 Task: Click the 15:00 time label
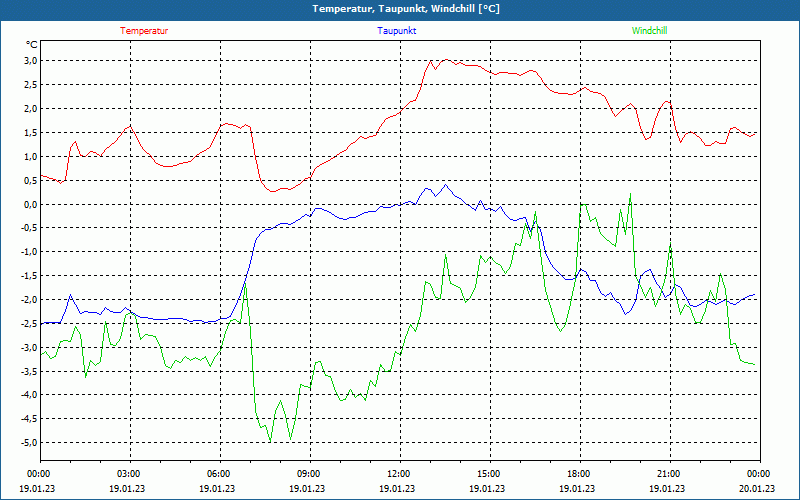490,473
